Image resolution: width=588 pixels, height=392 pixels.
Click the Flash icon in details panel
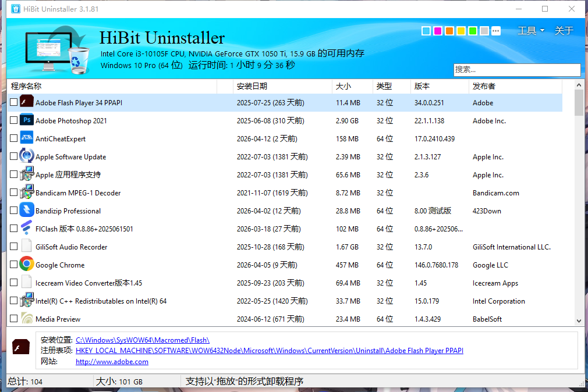pos(20,347)
